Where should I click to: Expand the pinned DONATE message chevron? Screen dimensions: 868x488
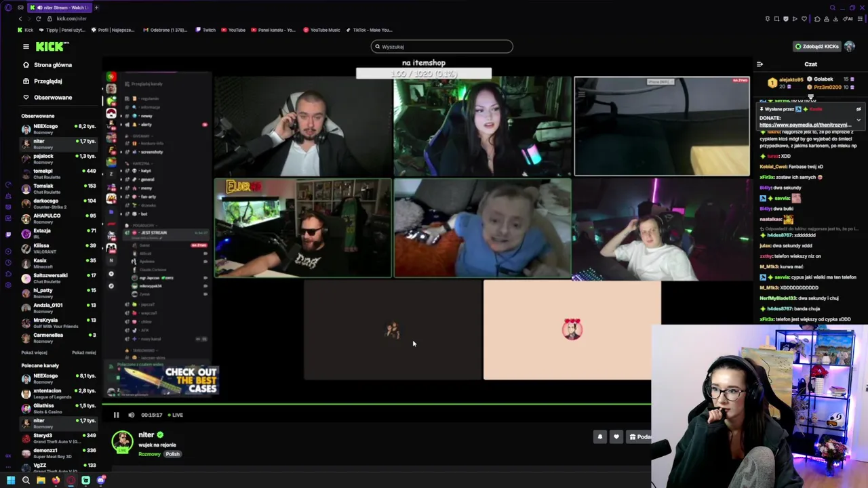coord(859,120)
